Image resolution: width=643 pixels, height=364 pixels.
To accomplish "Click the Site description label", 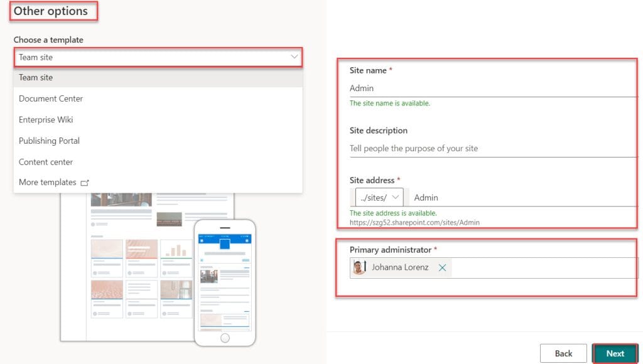I will (379, 131).
